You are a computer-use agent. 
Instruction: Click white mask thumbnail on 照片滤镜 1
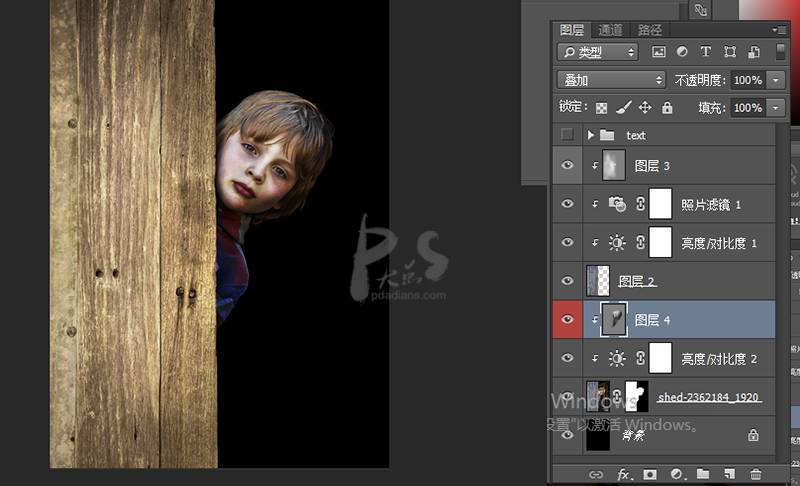click(x=660, y=203)
